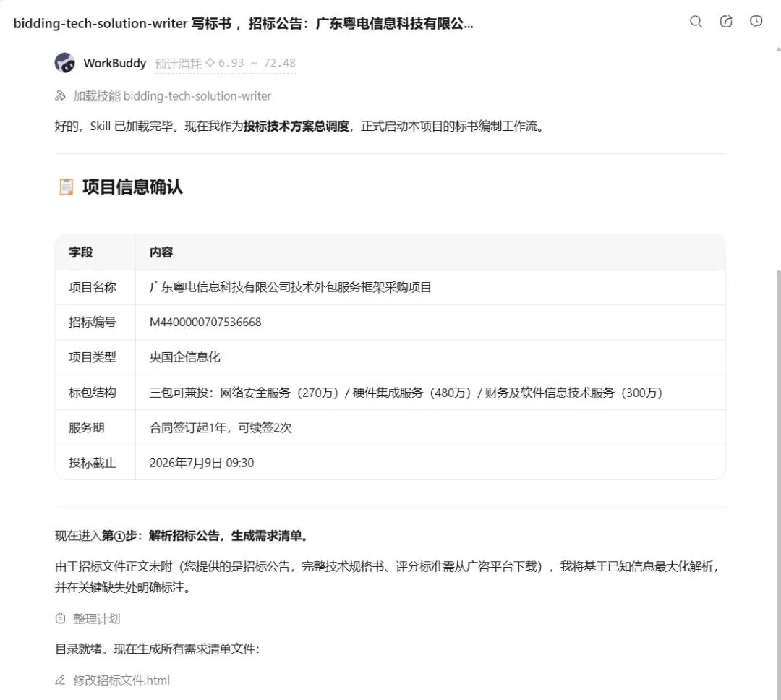Click the 目录就绪 status line
Image resolution: width=781 pixels, height=700 pixels.
pyautogui.click(x=158, y=649)
